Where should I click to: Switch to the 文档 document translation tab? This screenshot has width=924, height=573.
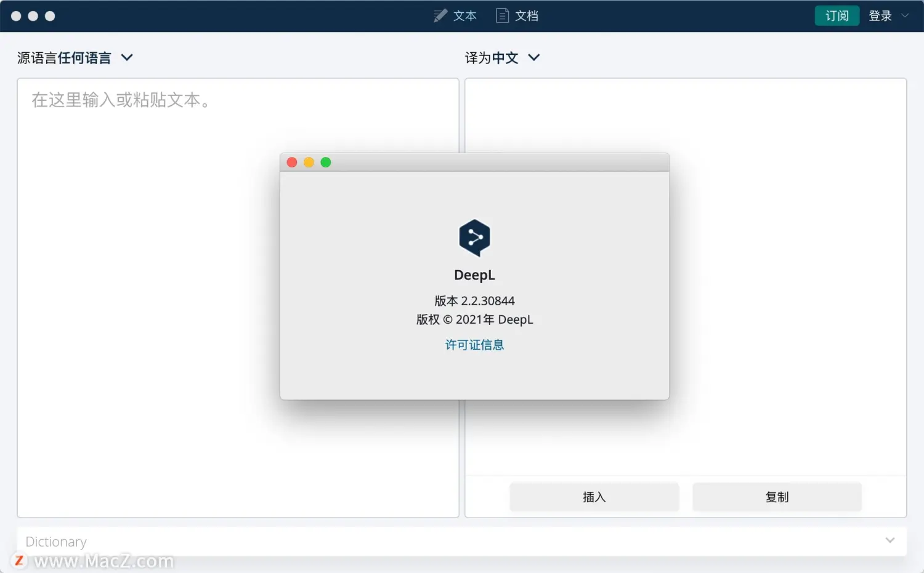point(517,15)
